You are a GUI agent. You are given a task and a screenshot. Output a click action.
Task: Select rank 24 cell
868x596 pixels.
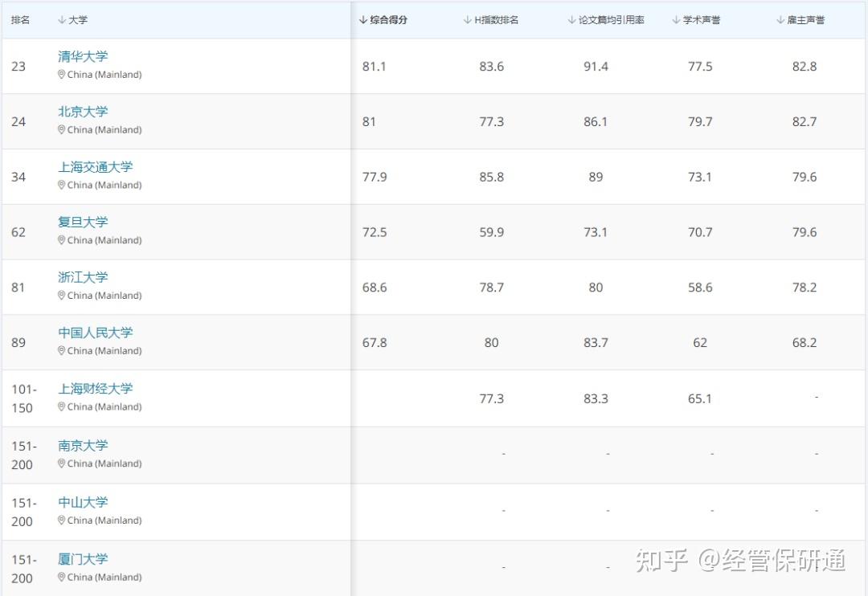(18, 122)
